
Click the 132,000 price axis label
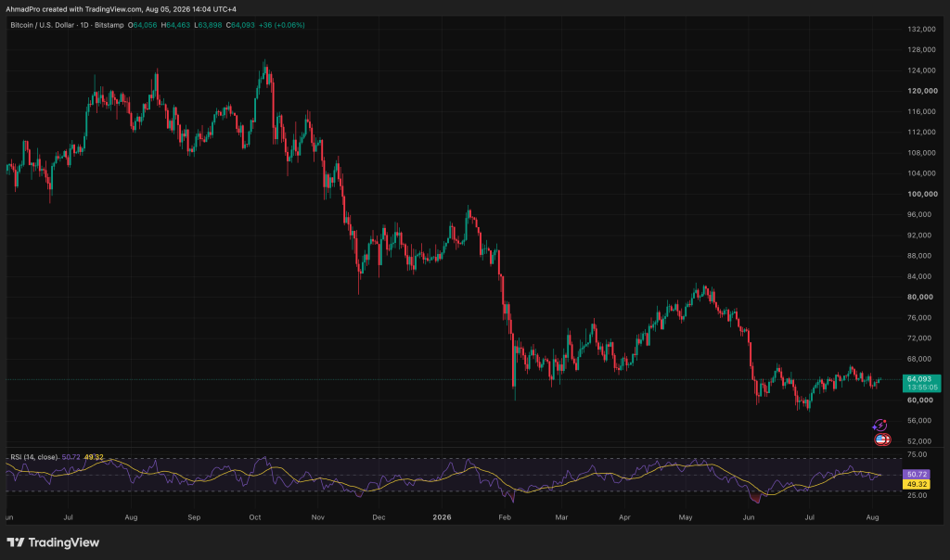[x=921, y=29]
